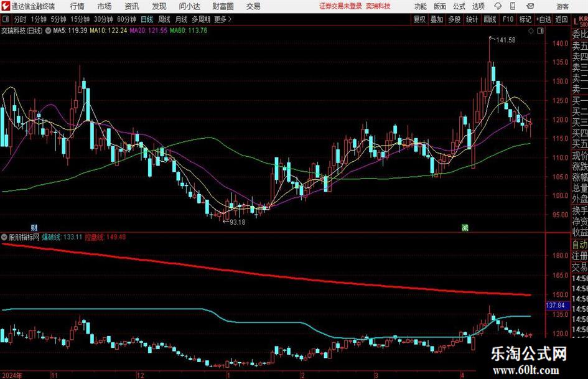Screen dimensions: 588x379
Task: Expand 更多 periods chevron
Action: [230, 19]
